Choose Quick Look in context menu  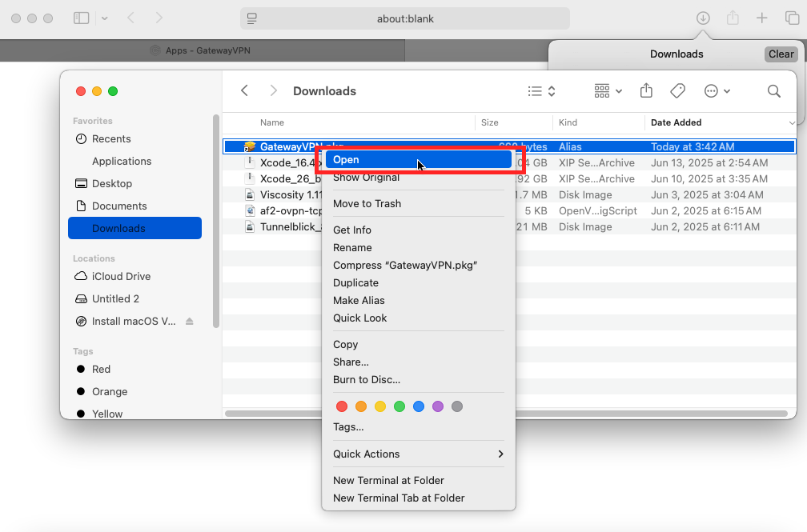419,318
